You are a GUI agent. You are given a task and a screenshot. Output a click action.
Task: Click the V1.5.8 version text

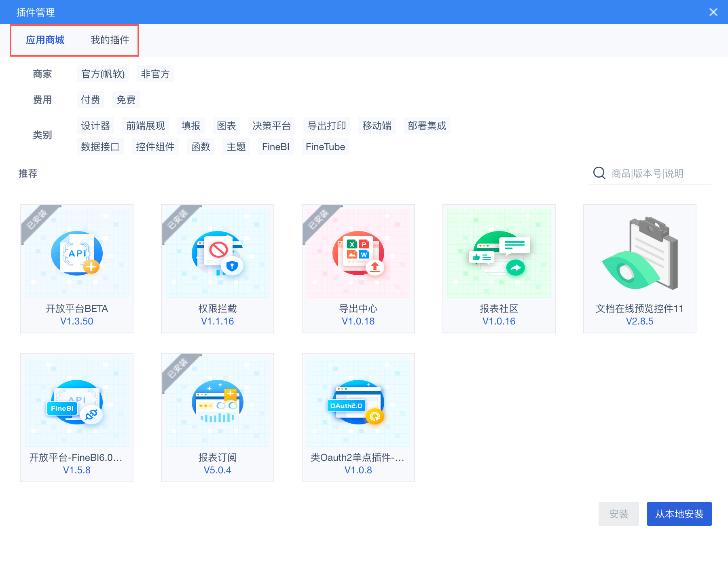point(77,470)
